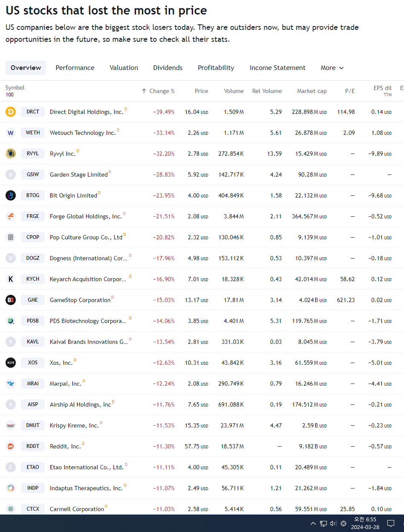
Task: Open the Indaptus Therapeutics, Inc. link
Action: coord(86,488)
